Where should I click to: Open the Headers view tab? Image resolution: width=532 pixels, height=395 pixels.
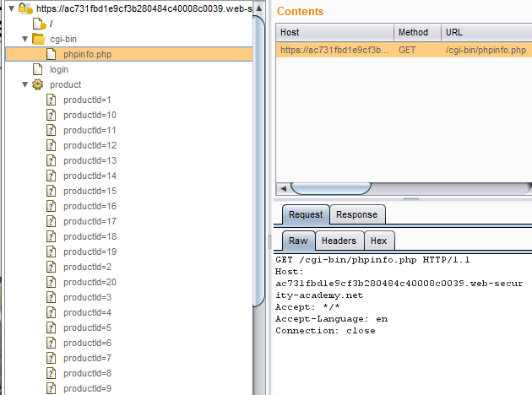coord(339,241)
